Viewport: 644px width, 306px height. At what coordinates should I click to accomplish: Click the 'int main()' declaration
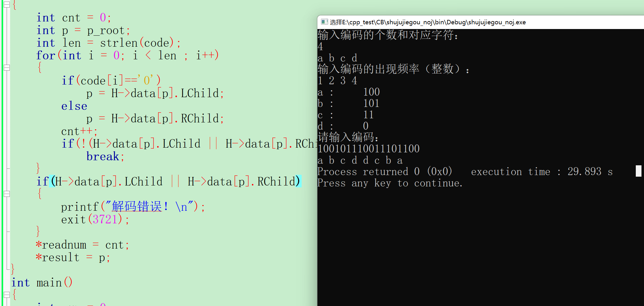click(42, 283)
